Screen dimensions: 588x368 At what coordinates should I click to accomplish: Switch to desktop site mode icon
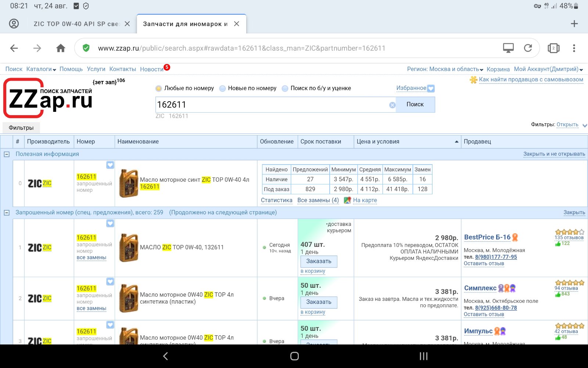click(508, 48)
